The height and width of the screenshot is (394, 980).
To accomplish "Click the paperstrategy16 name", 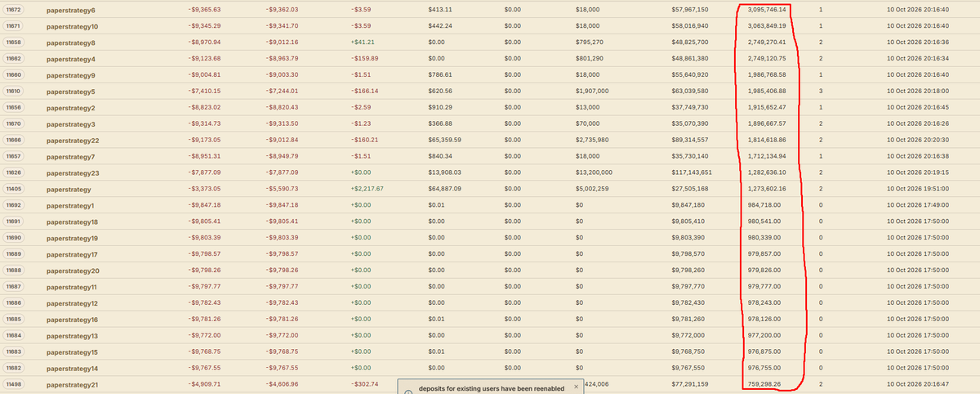I will pos(73,320).
